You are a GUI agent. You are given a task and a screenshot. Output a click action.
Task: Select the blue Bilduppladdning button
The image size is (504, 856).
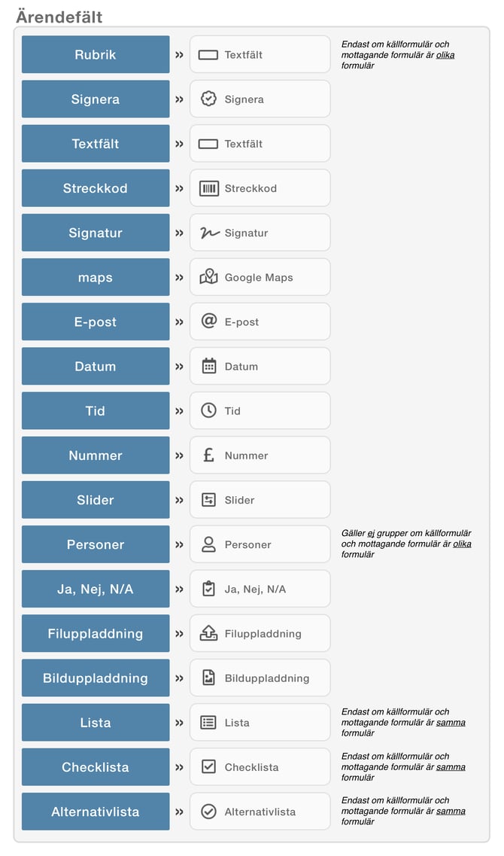[96, 678]
